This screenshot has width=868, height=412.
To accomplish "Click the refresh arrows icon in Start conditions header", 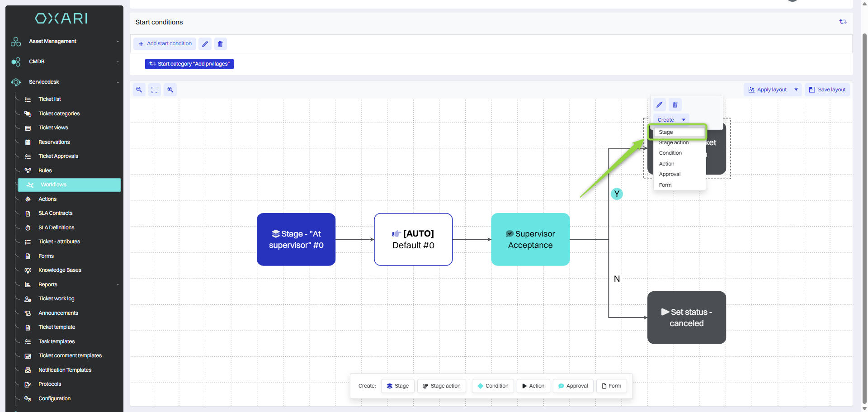I will [x=843, y=22].
